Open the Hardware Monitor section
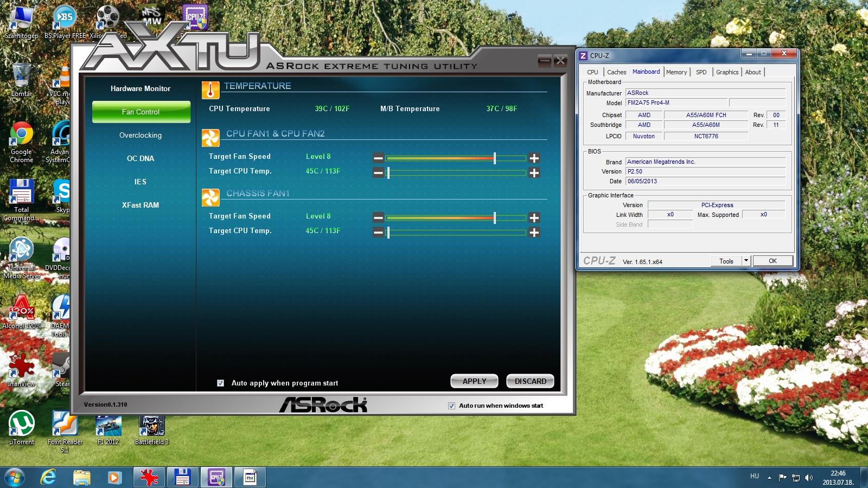Screen dimensions: 868x488 [x=141, y=88]
